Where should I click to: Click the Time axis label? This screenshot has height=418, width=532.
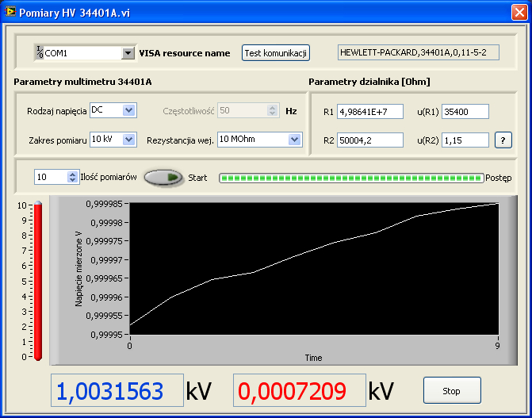pyautogui.click(x=313, y=358)
